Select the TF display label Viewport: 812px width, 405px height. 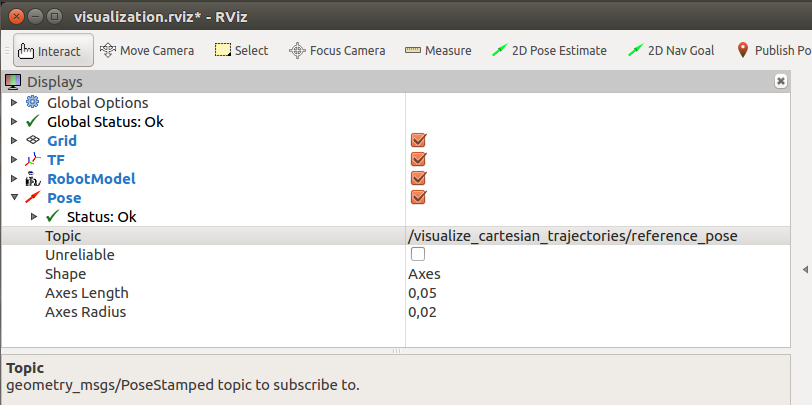(x=56, y=160)
